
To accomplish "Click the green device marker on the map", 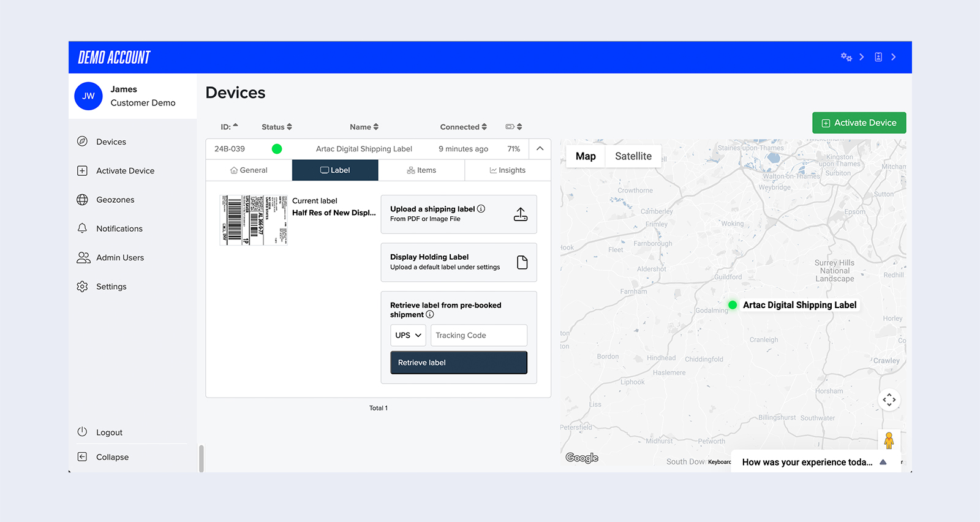I will 733,304.
